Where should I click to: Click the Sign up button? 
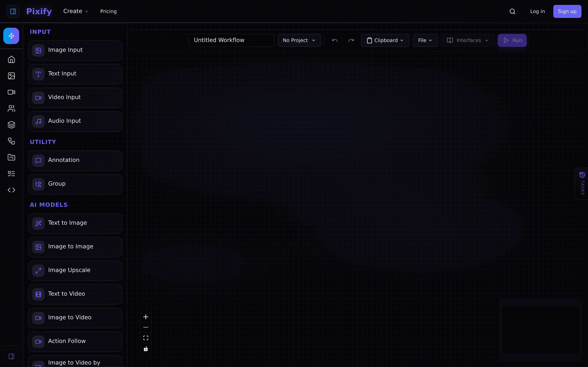click(x=567, y=11)
